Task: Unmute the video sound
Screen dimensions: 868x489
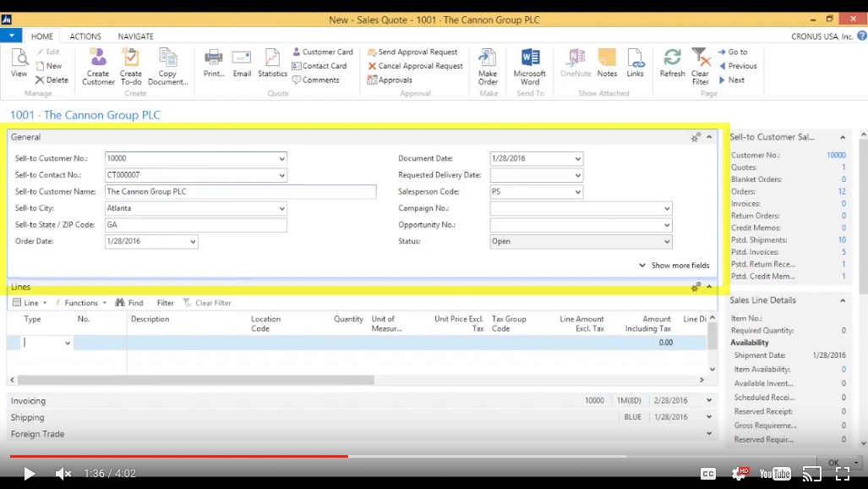Action: tap(63, 474)
